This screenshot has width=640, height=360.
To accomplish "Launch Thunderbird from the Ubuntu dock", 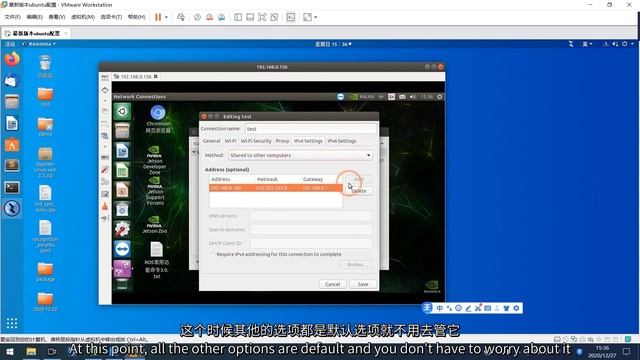I will click(x=12, y=80).
